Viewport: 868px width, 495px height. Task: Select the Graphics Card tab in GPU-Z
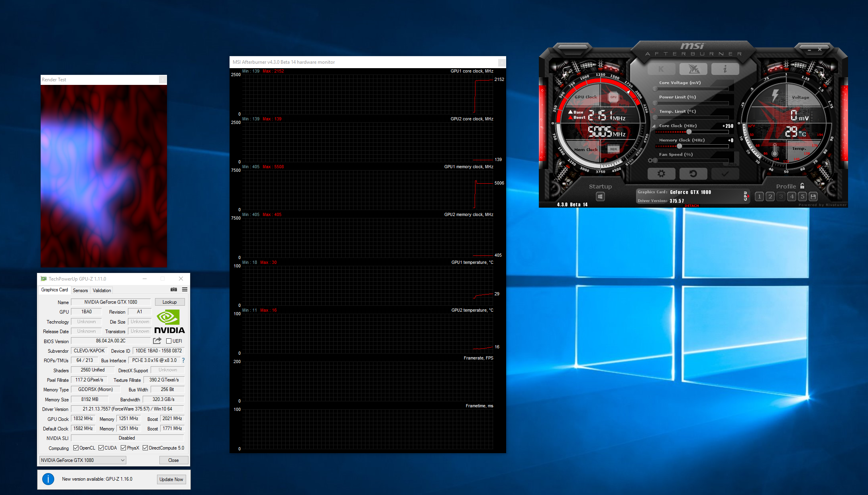pyautogui.click(x=55, y=290)
